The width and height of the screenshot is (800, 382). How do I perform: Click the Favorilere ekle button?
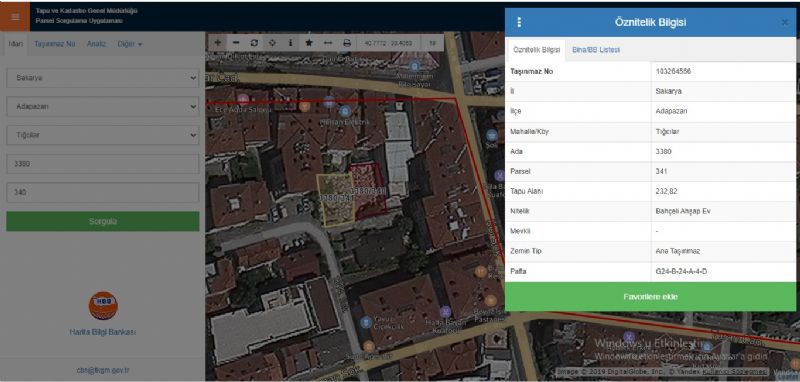[650, 296]
